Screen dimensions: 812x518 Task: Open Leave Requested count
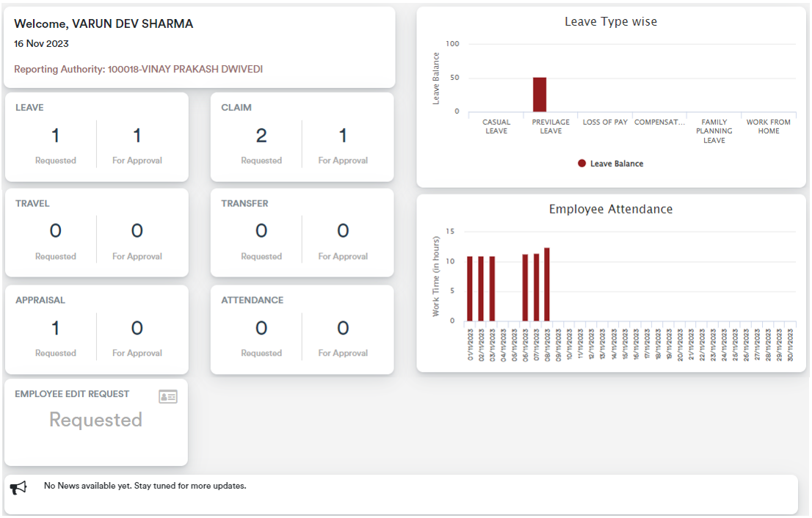55,136
